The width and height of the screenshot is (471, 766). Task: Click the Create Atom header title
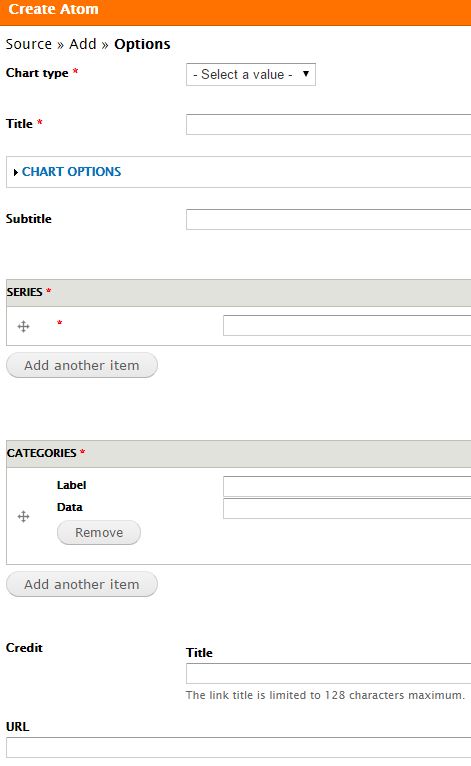tap(53, 9)
